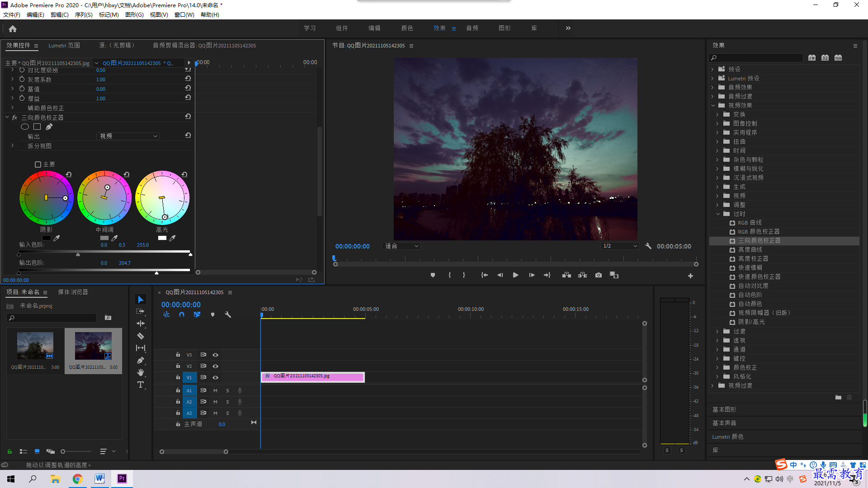The image size is (868, 488).
Task: Collapse the 视频效果 folder
Action: (x=713, y=105)
